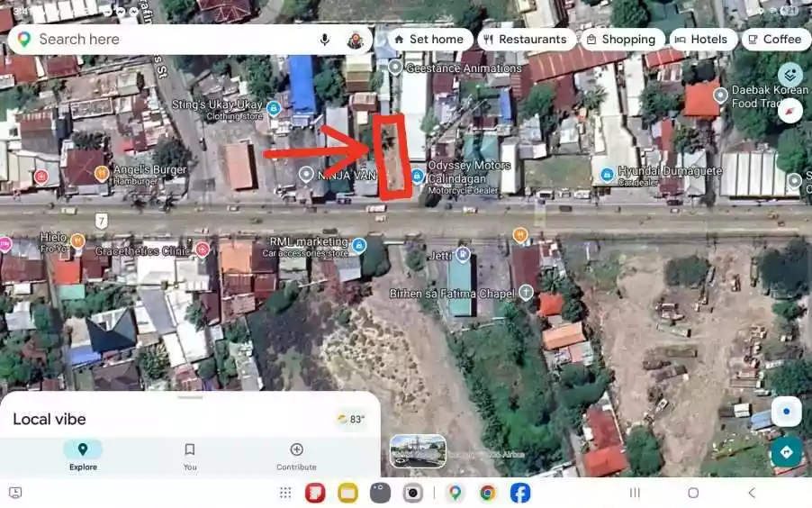Open Google Maps taskbar icon
Viewport: 812px width, 508px height.
[x=455, y=493]
